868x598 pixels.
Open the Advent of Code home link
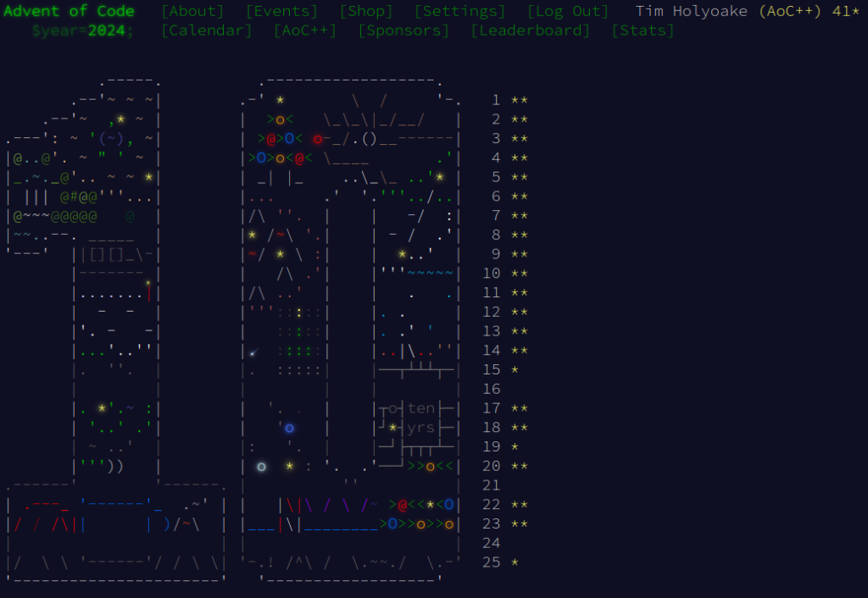pos(70,11)
